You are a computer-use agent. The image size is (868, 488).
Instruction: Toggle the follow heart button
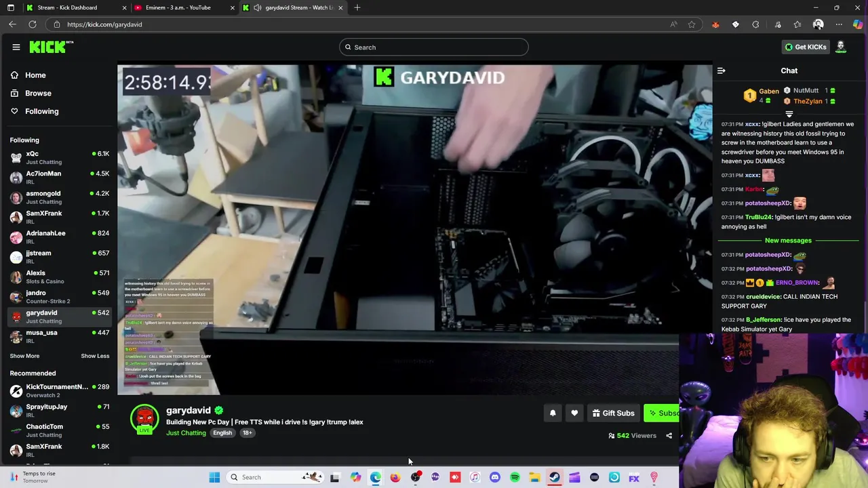574,413
